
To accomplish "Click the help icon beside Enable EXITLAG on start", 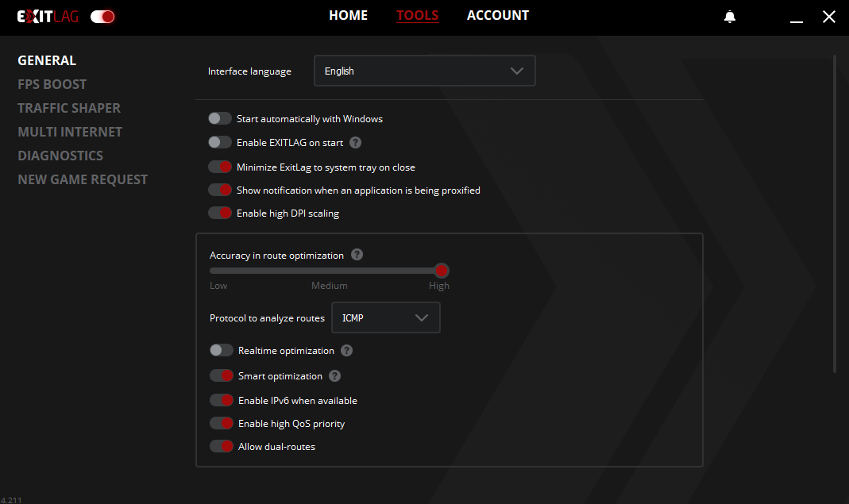I will [x=355, y=142].
